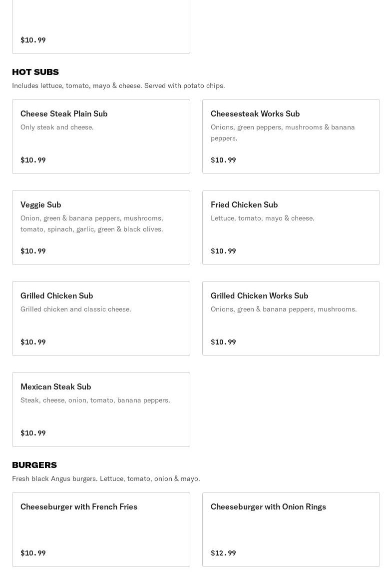Image resolution: width=392 pixels, height=575 pixels.
Task: Click the HOT SUBS section heading
Action: click(x=35, y=72)
